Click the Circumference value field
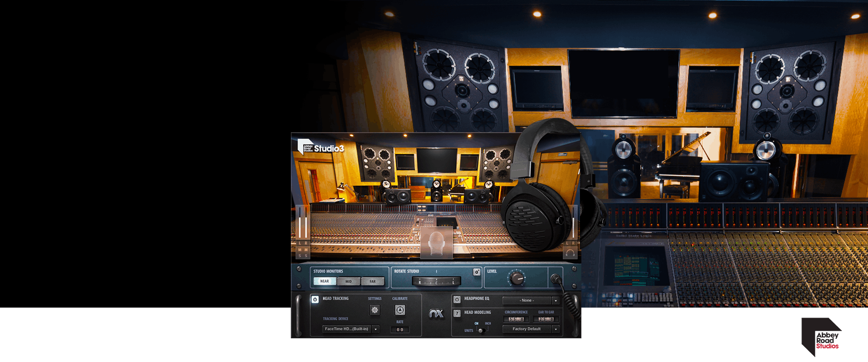 pyautogui.click(x=516, y=319)
